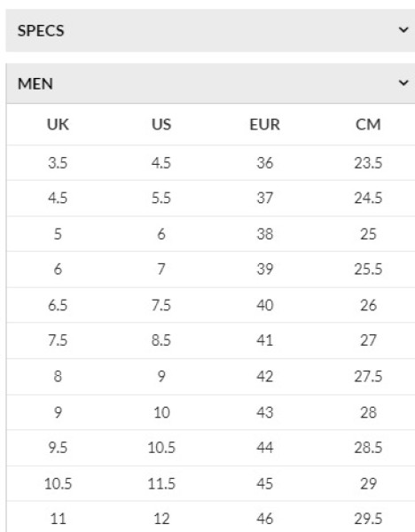Select the US column header
The height and width of the screenshot is (532, 415).
(161, 124)
